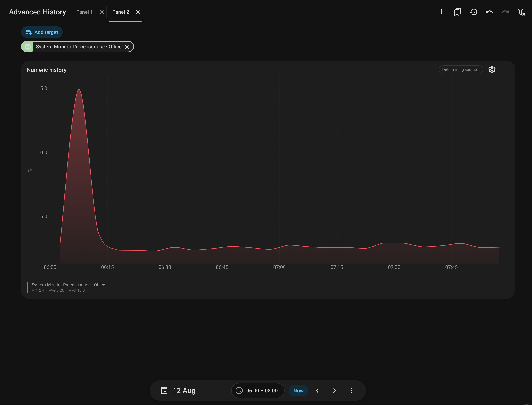
Task: Click the 12 Aug date text
Action: [184, 391]
